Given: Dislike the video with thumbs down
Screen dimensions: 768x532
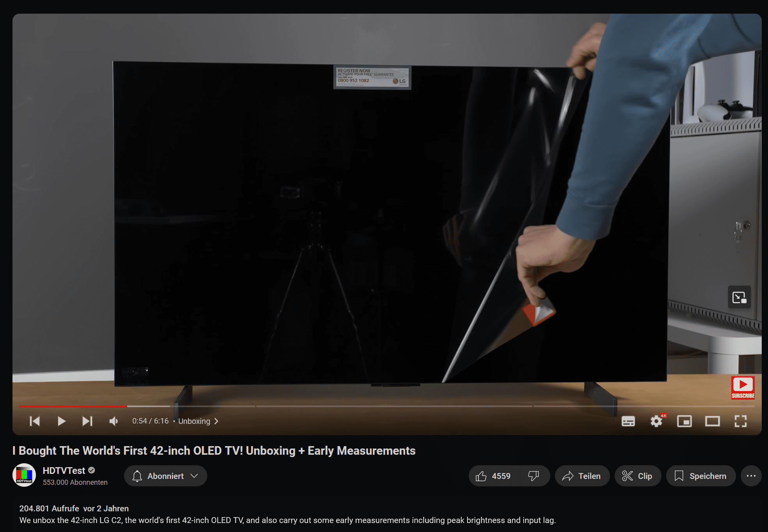Looking at the screenshot, I should tap(533, 476).
